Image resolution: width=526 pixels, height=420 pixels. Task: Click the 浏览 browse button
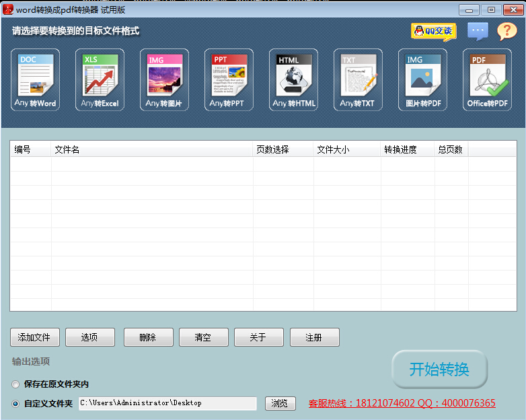pos(280,403)
